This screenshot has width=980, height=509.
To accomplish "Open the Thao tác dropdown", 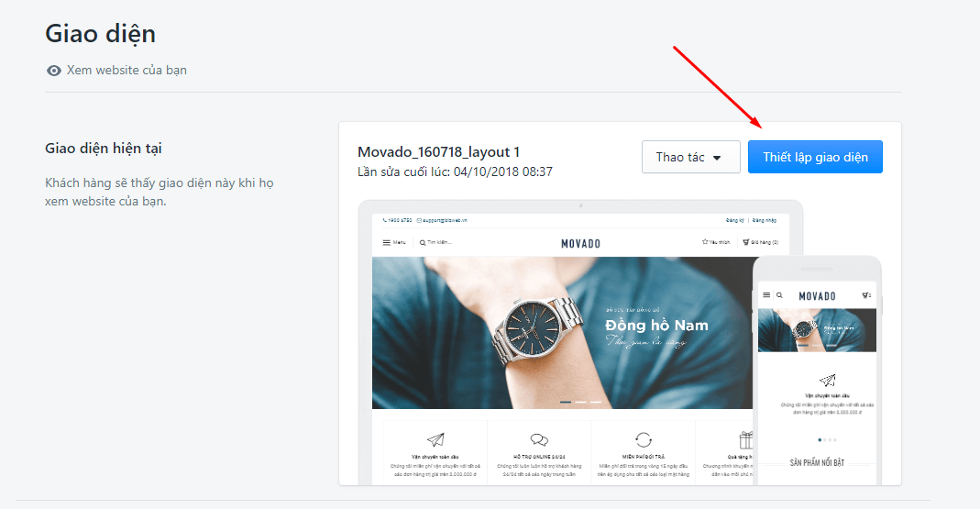I will (x=690, y=157).
